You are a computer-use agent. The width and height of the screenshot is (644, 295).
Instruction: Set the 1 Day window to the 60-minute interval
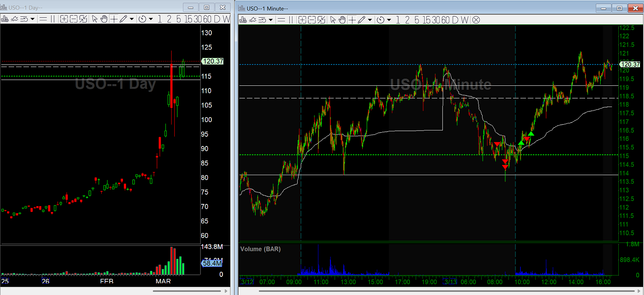[x=208, y=19]
